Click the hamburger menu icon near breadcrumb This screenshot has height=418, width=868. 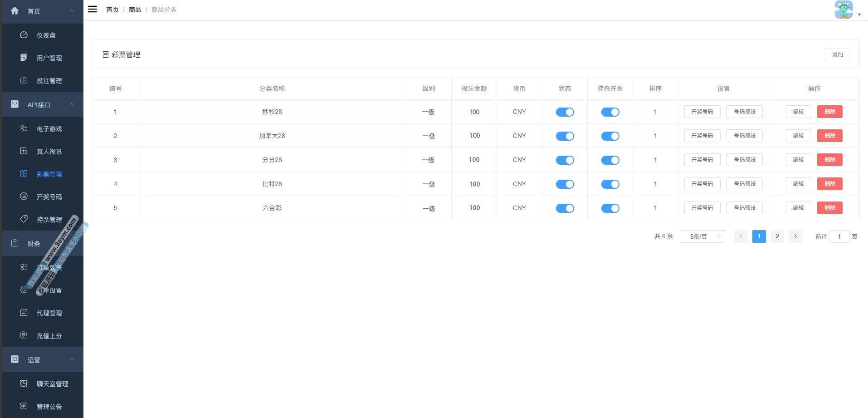[92, 9]
